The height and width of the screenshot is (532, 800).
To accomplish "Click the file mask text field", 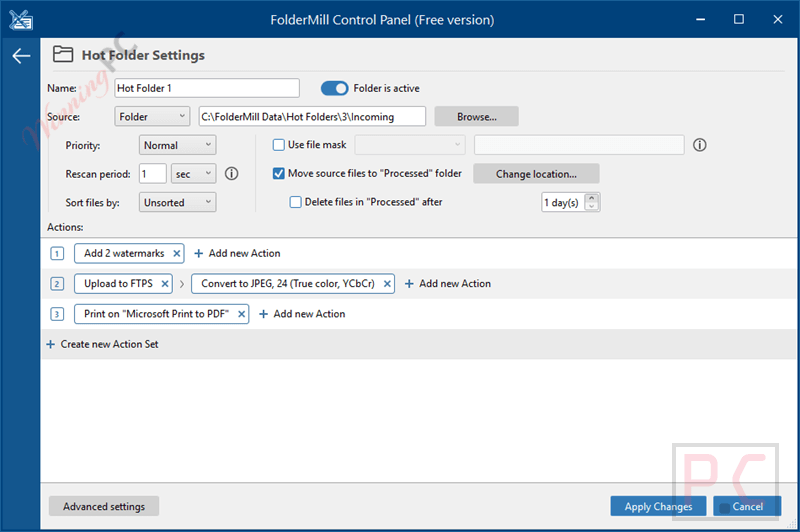I will coord(579,145).
